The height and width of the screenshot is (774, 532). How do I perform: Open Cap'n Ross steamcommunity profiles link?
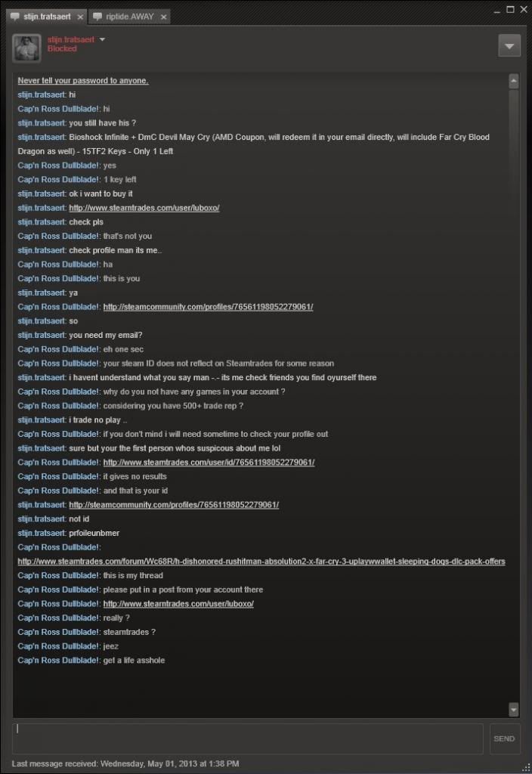point(209,307)
